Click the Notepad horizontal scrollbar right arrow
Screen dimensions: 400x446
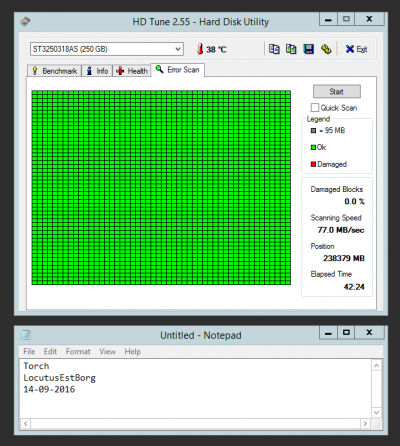tap(365, 424)
